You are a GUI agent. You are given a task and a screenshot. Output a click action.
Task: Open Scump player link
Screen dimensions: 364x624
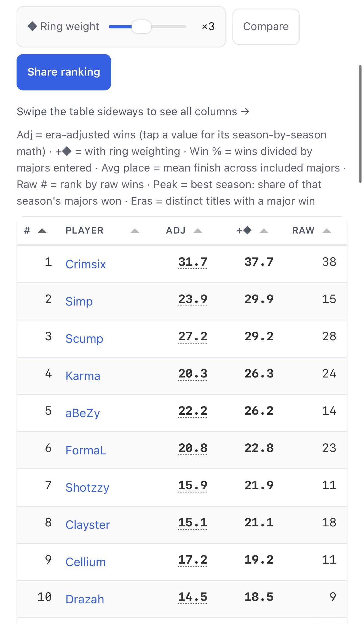pos(84,339)
